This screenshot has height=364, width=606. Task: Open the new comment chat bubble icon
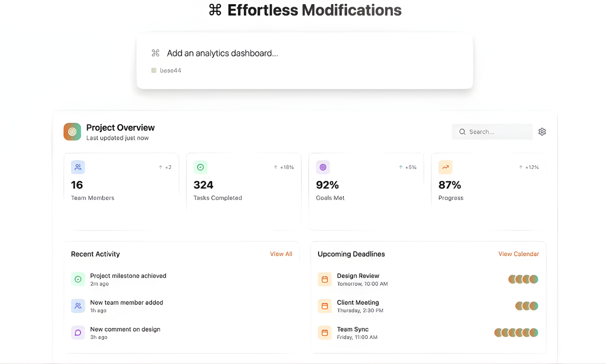click(78, 332)
